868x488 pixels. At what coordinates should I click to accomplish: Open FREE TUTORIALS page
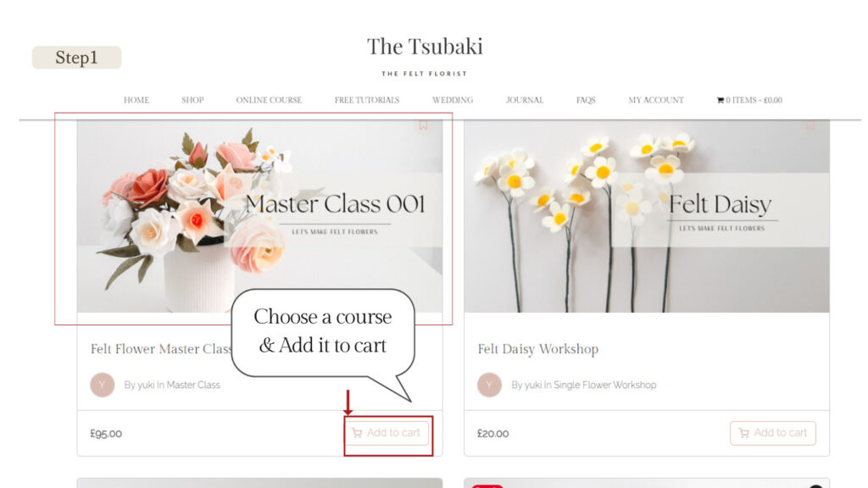[x=366, y=100]
